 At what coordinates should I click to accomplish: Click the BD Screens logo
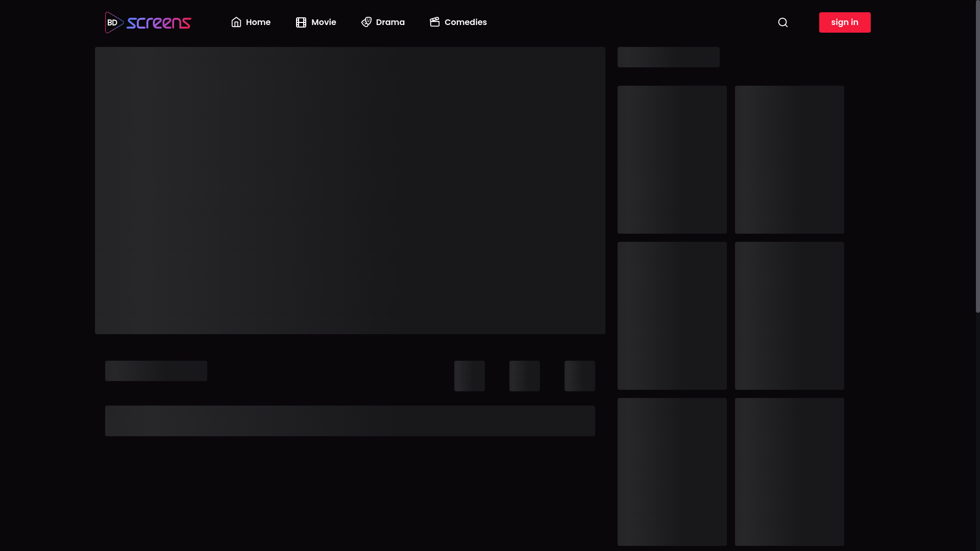(x=148, y=22)
